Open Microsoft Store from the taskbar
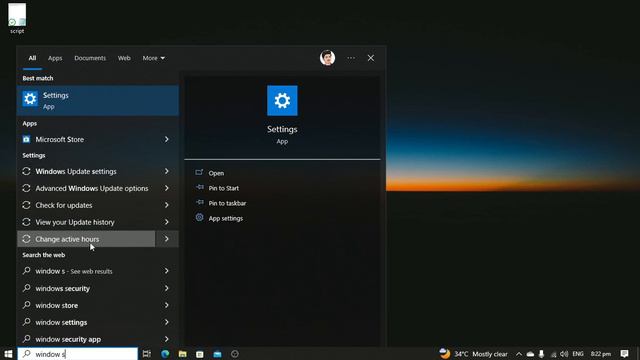 [200, 354]
